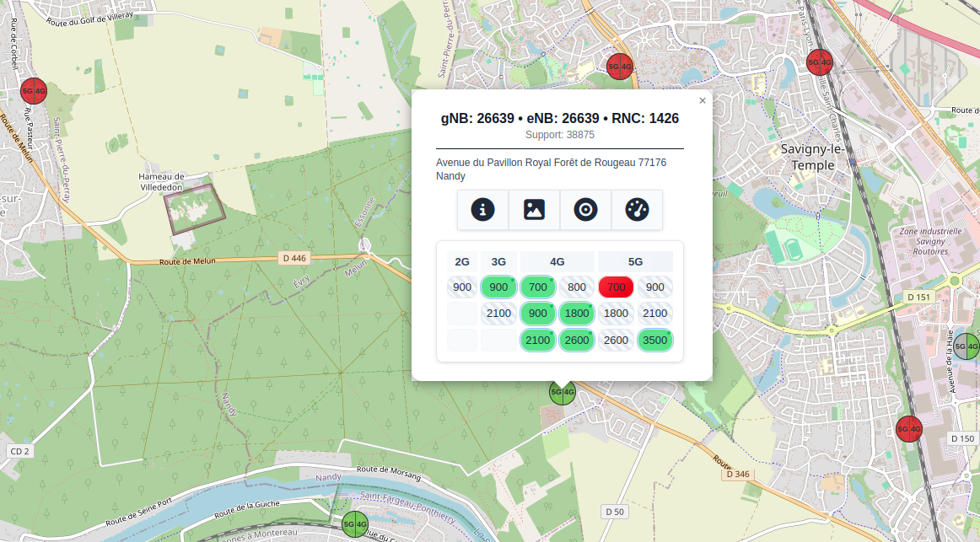This screenshot has height=542, width=980.
Task: Click the Support: 38875 text
Action: point(559,135)
